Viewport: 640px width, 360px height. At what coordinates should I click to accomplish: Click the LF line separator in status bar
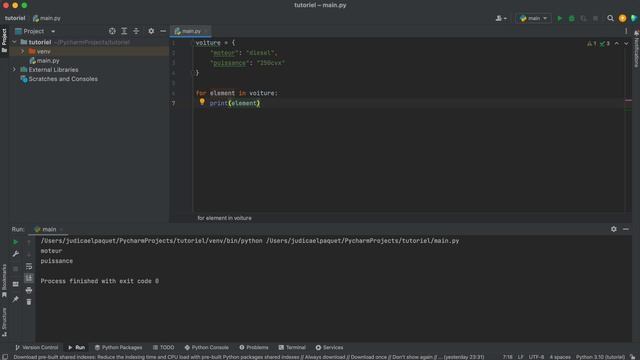(520, 357)
